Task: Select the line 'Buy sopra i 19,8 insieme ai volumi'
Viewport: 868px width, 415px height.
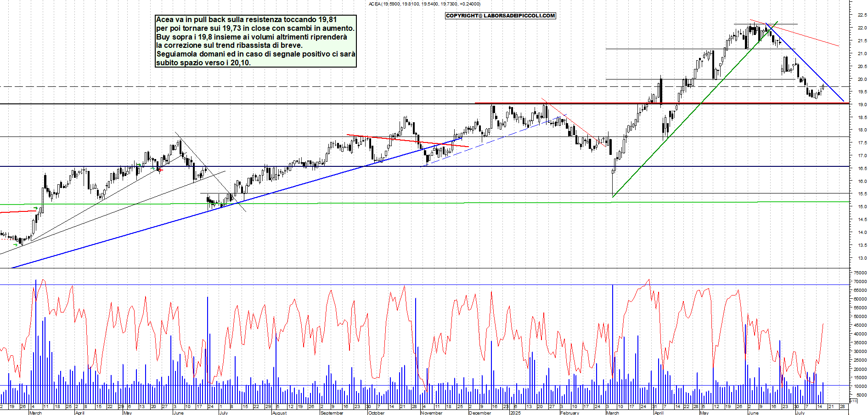Action: click(x=252, y=37)
